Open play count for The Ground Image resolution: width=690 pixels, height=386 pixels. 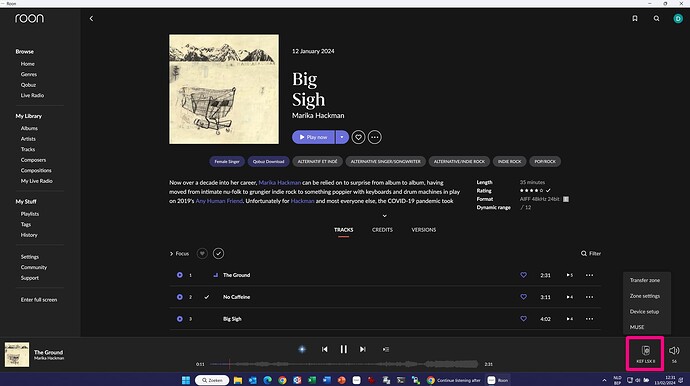click(569, 275)
